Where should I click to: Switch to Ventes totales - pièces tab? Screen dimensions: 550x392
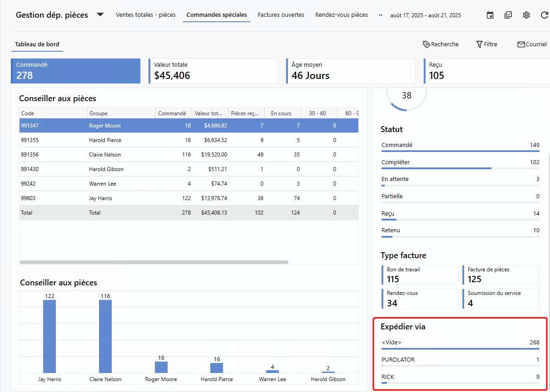point(145,15)
